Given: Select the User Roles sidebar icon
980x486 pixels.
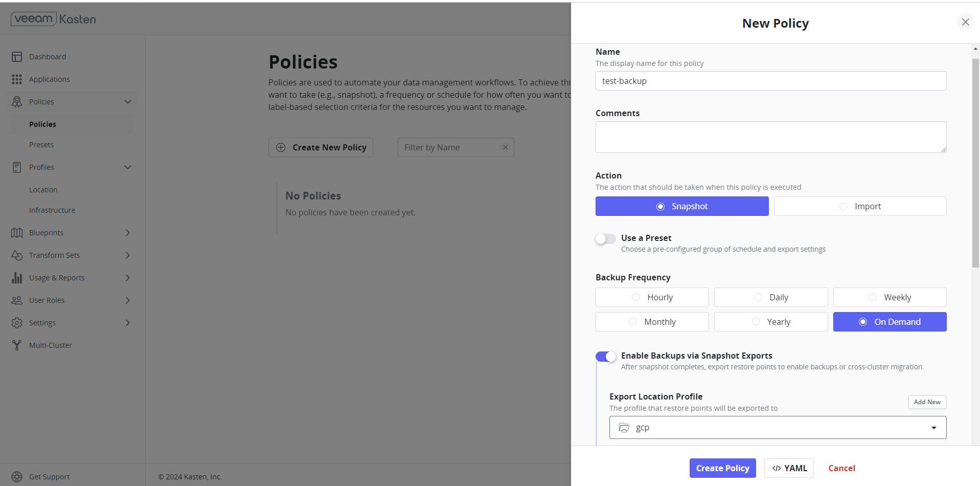Looking at the screenshot, I should click(17, 300).
